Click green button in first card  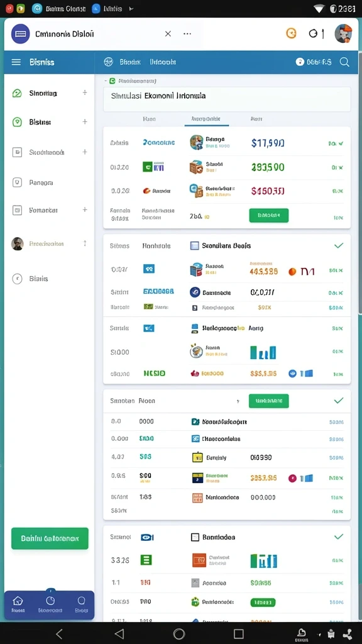click(x=269, y=215)
